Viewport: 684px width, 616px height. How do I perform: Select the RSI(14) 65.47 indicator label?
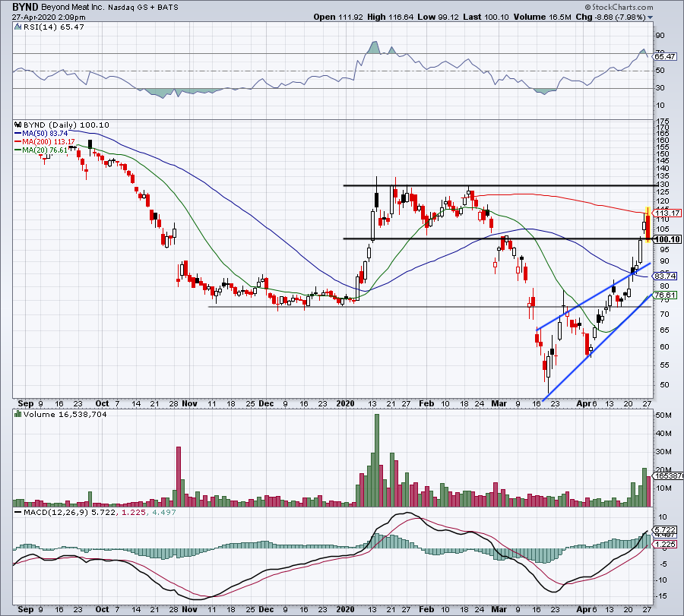[54, 27]
